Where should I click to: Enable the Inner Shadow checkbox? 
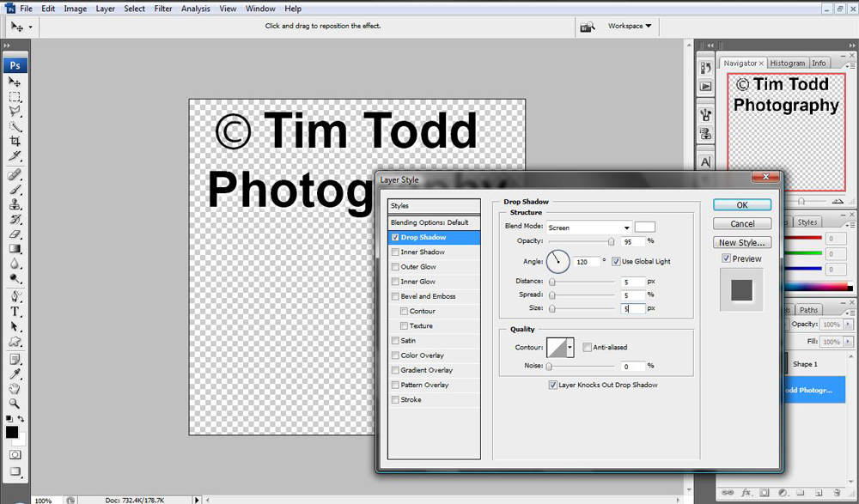pos(395,252)
